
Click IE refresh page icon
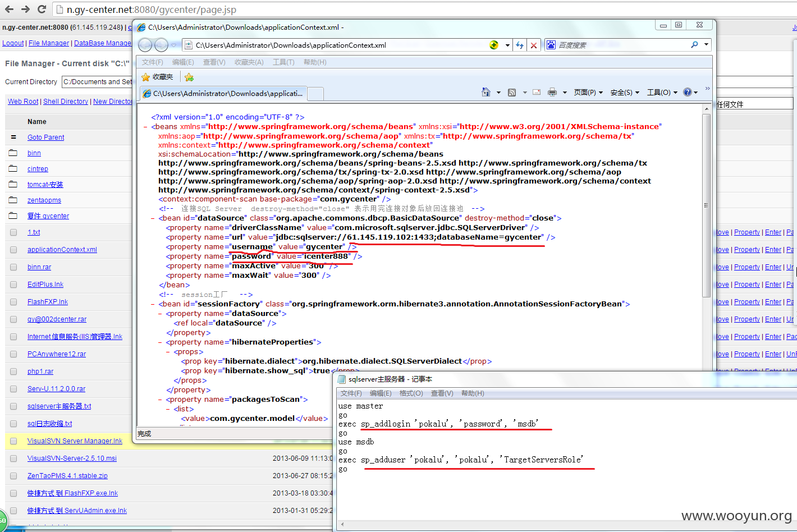pos(520,45)
